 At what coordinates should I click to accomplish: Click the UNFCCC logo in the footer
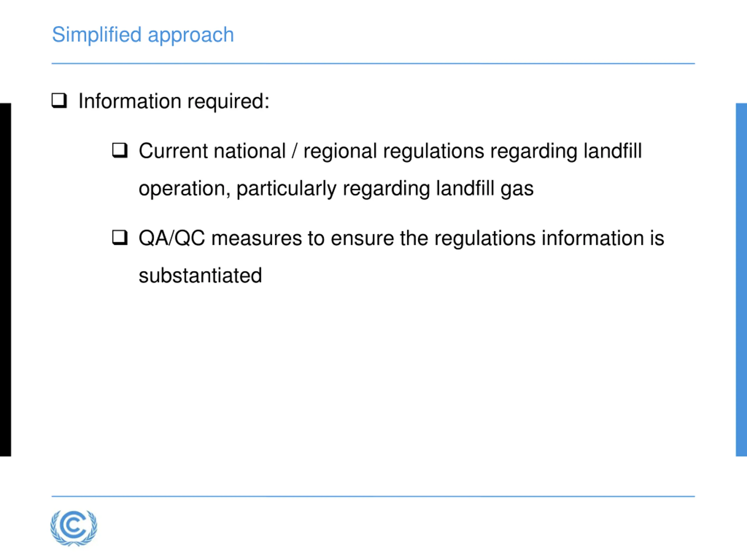(74, 528)
